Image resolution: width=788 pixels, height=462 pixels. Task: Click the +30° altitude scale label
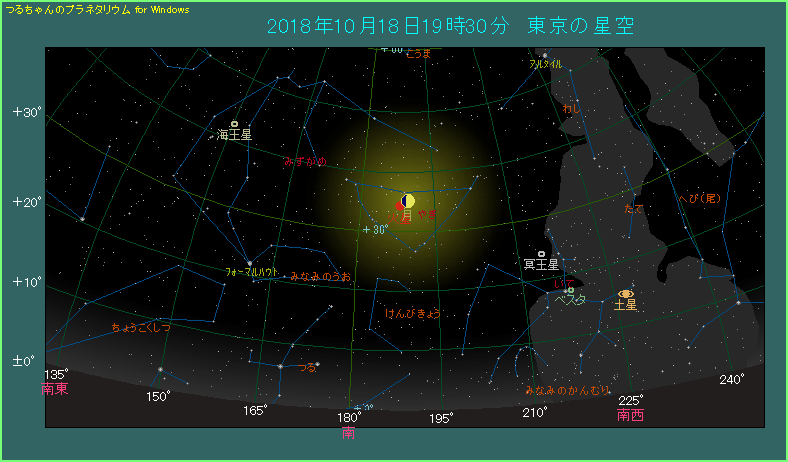27,112
